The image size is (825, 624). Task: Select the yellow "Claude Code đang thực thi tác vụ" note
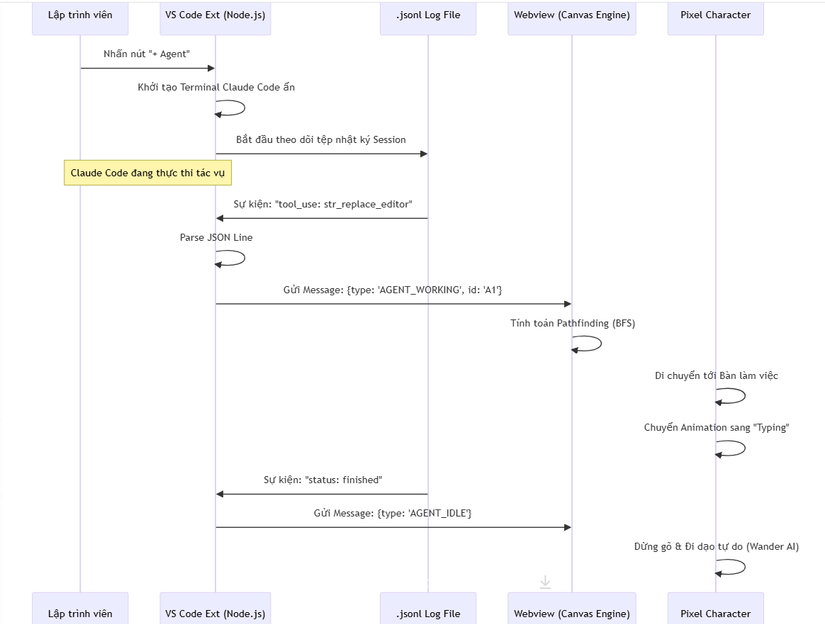click(147, 173)
